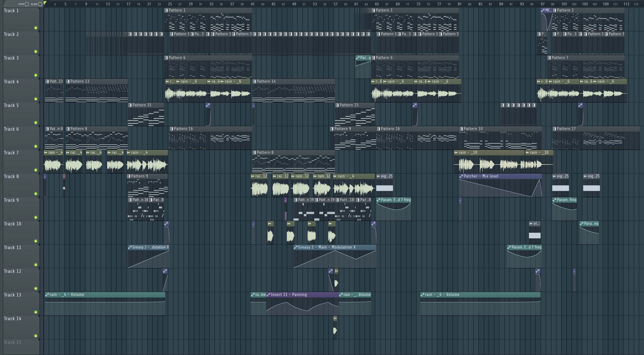Click bar 65 on the timeline ruler
The height and width of the screenshot is (355, 644).
(377, 4)
